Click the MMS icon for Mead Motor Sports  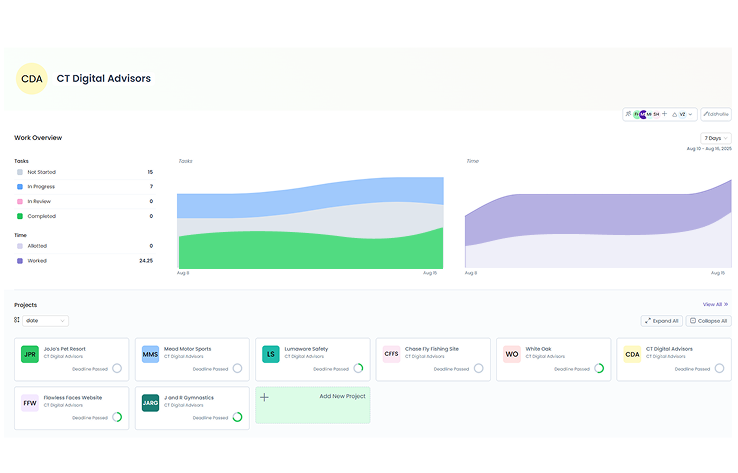pos(150,354)
